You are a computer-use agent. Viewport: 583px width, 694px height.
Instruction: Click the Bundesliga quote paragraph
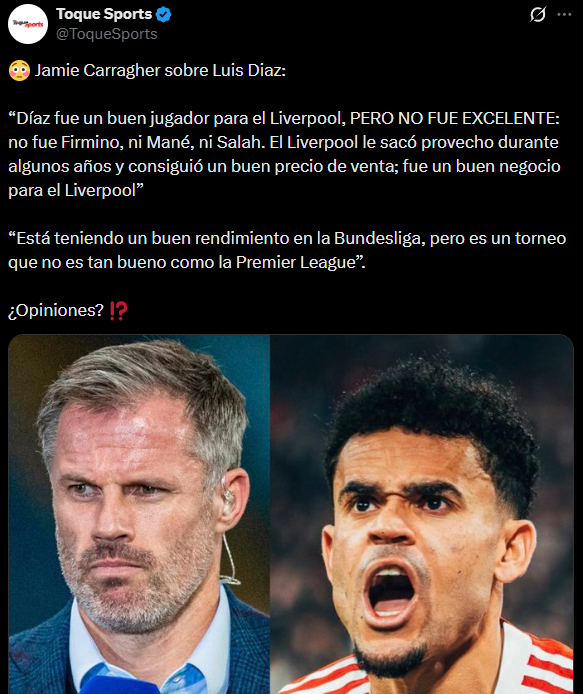287,250
